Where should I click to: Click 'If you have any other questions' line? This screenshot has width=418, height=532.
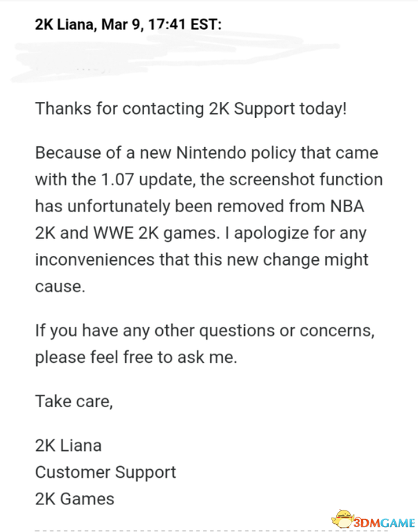(x=204, y=330)
